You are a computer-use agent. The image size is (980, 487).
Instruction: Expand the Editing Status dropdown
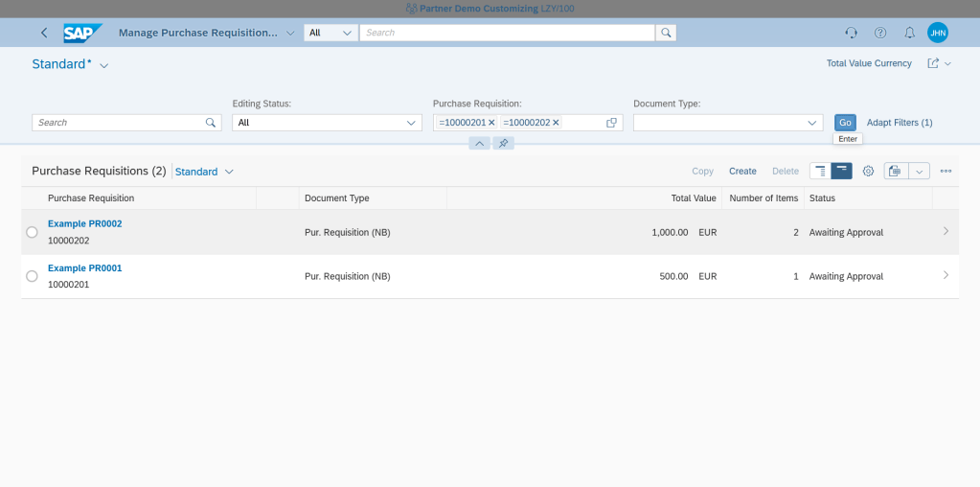pos(412,123)
